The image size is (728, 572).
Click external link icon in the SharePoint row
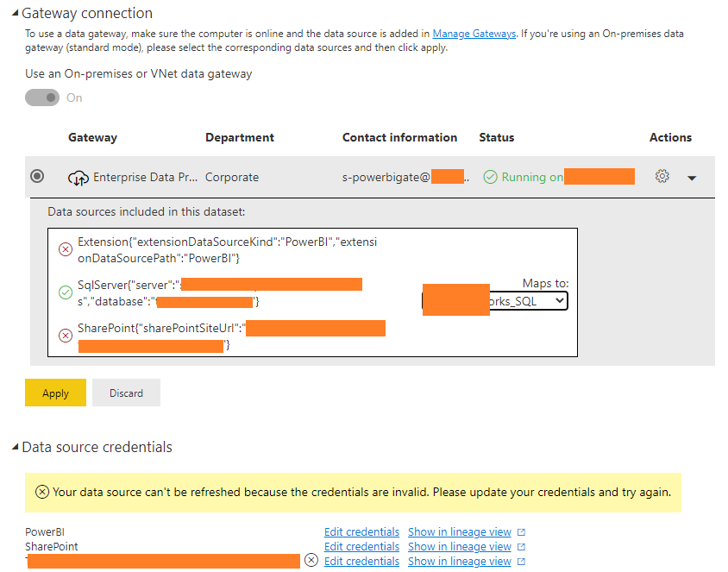tap(521, 547)
